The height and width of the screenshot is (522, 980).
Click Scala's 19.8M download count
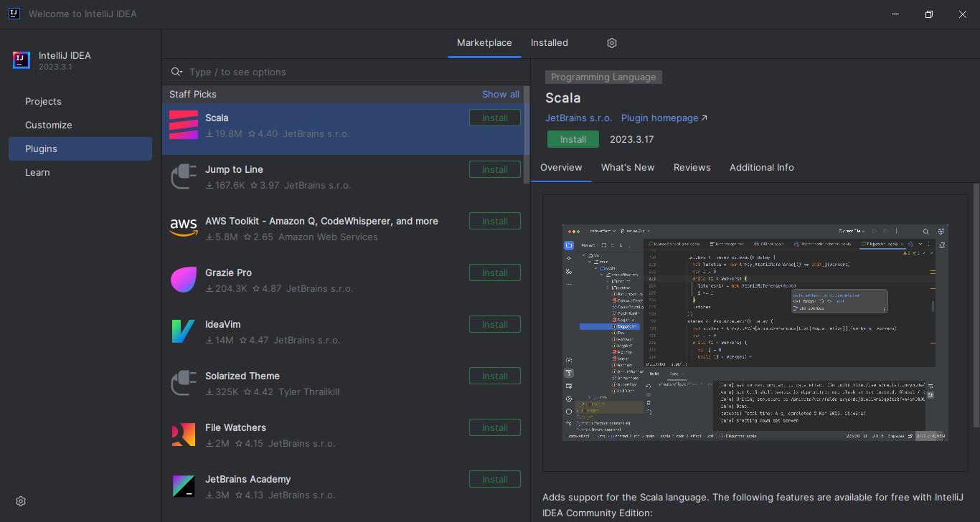(224, 133)
